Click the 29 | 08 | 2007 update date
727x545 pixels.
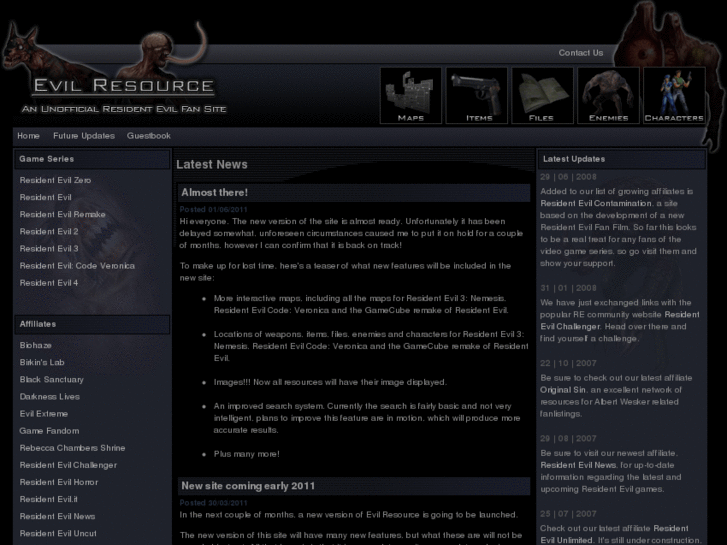pyautogui.click(x=568, y=439)
